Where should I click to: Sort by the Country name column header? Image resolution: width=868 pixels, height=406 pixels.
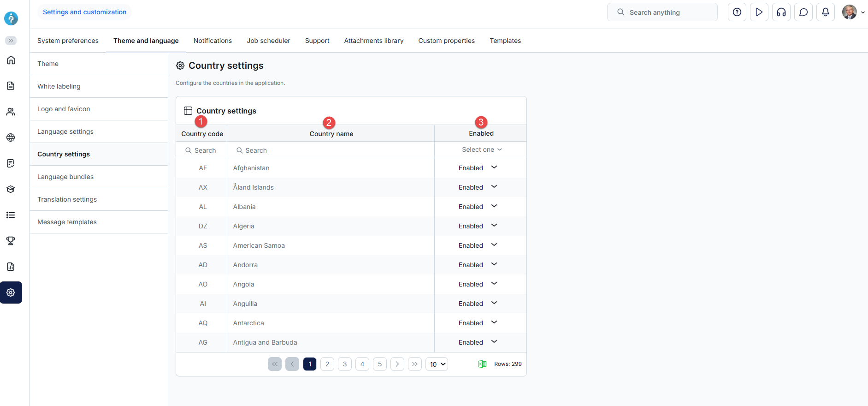click(x=331, y=134)
